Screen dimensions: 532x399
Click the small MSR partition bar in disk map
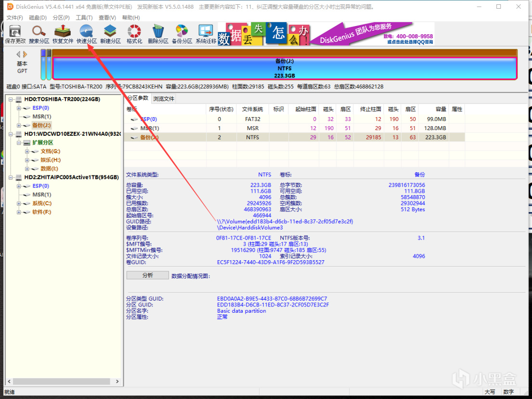point(49,65)
